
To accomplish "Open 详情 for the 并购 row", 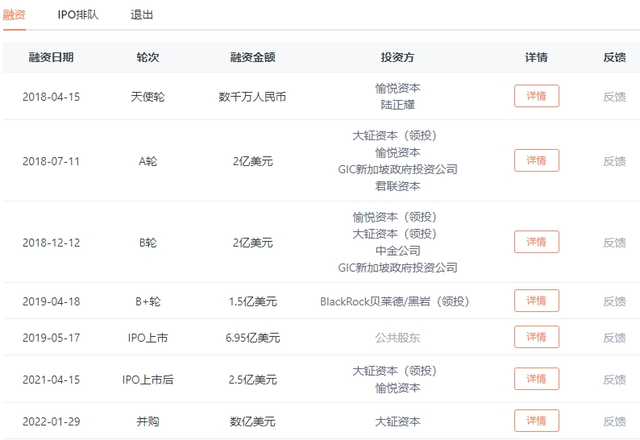I will [536, 421].
